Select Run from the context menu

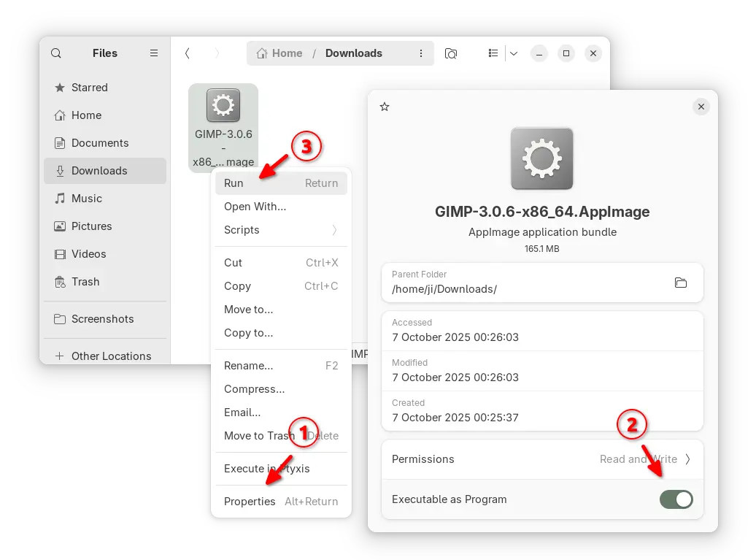[x=281, y=183]
